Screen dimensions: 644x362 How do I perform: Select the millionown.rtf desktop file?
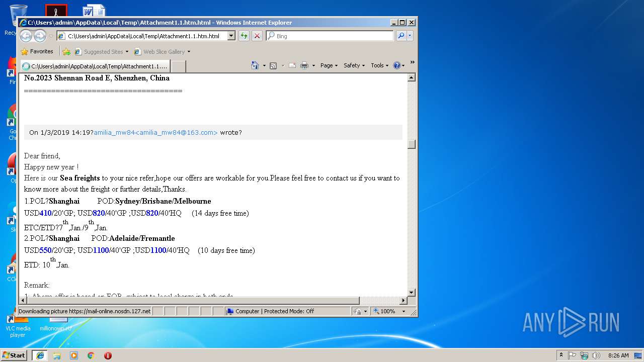[56, 325]
